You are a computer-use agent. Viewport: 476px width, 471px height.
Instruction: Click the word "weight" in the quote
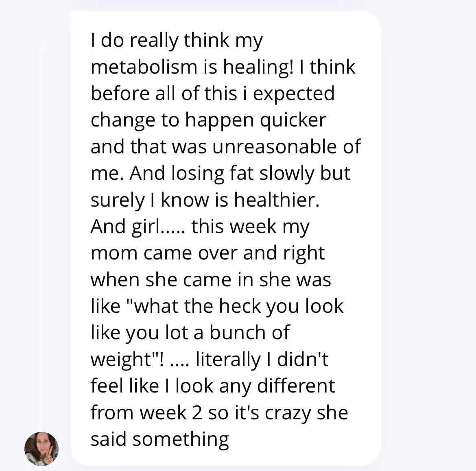(121, 360)
